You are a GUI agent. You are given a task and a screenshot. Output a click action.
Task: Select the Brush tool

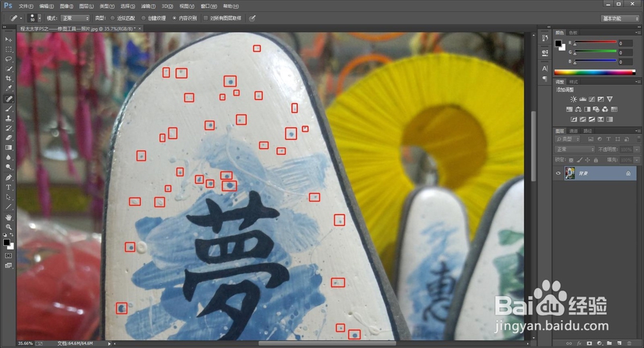tap(8, 109)
